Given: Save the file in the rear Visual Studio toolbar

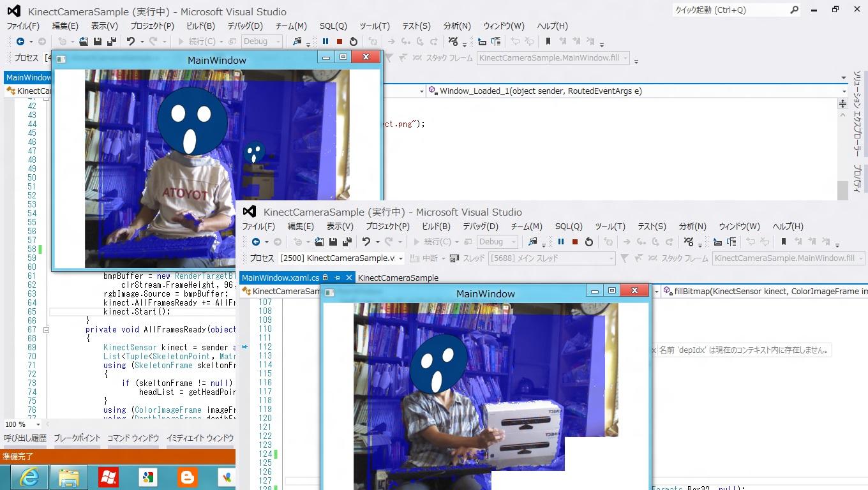Looking at the screenshot, I should (98, 41).
